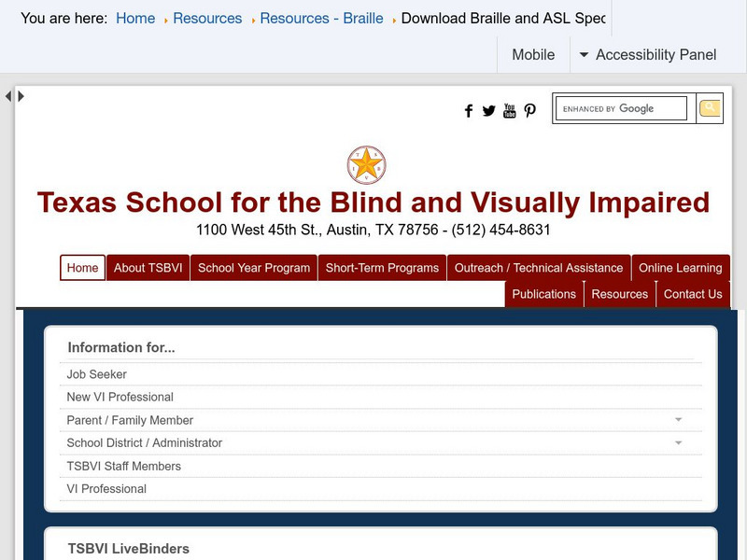Open the Short-Term Programs menu

pyautogui.click(x=382, y=268)
